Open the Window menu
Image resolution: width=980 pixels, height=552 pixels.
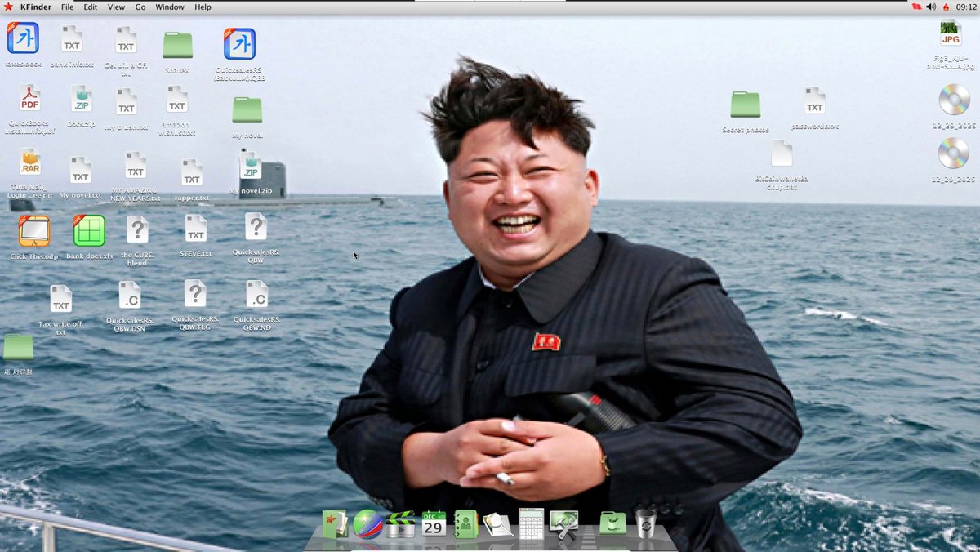click(x=170, y=7)
